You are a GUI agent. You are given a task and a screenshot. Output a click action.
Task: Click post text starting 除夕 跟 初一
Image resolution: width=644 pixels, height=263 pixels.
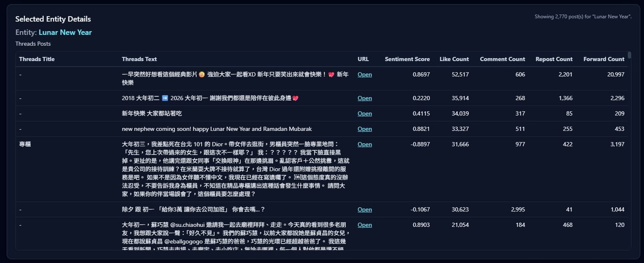click(x=193, y=209)
